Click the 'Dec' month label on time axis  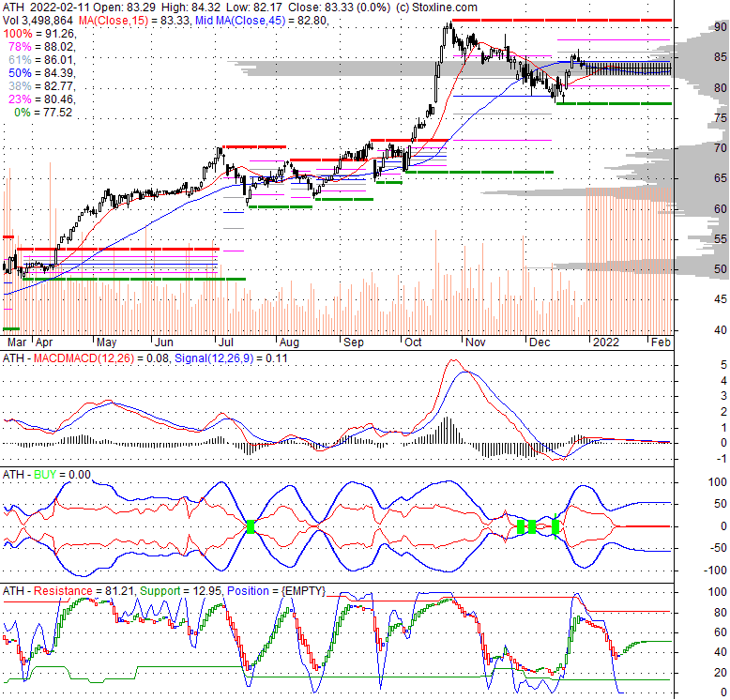click(540, 342)
